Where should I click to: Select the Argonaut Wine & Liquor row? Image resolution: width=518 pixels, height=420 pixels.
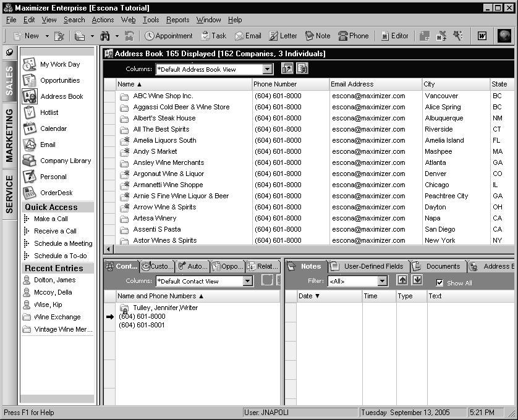tap(308, 174)
